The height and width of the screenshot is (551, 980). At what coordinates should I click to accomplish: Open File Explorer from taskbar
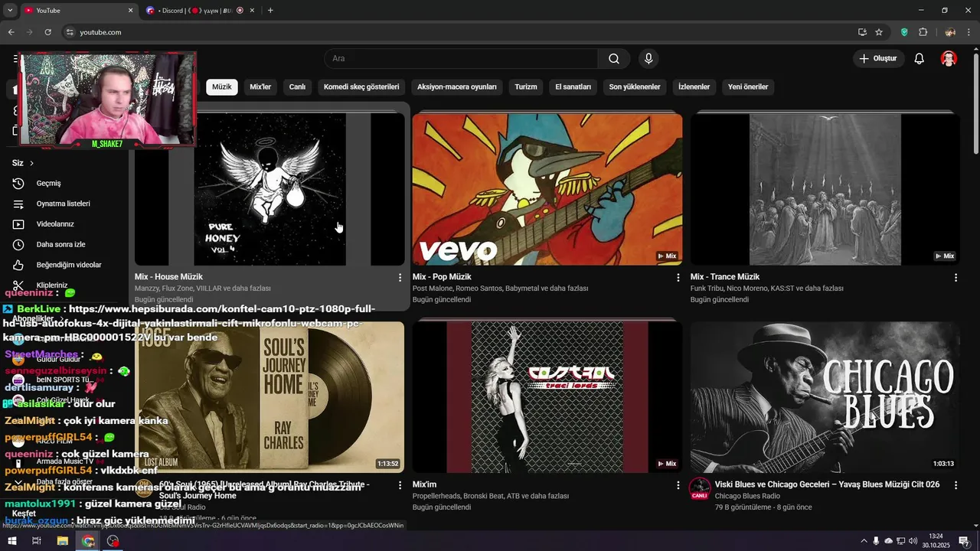tap(63, 541)
